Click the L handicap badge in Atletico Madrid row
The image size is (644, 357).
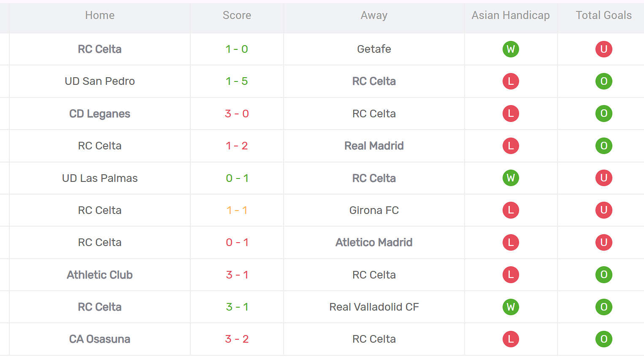click(511, 242)
